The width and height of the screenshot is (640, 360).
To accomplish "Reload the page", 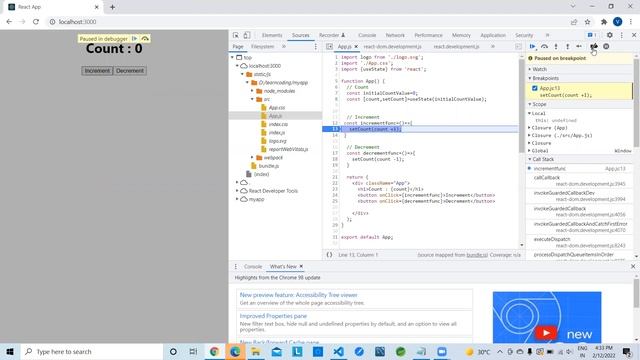I will (36, 22).
